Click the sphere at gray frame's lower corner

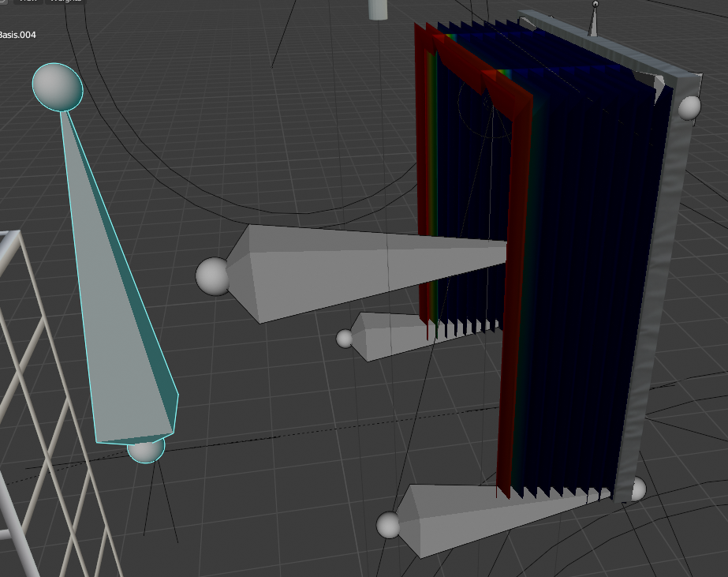coord(637,489)
